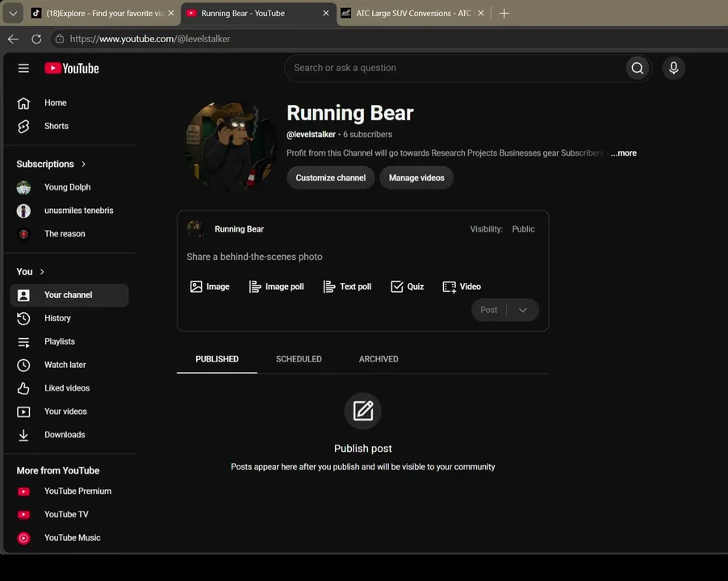Go back using browser back arrow
The height and width of the screenshot is (581, 728).
[x=13, y=39]
